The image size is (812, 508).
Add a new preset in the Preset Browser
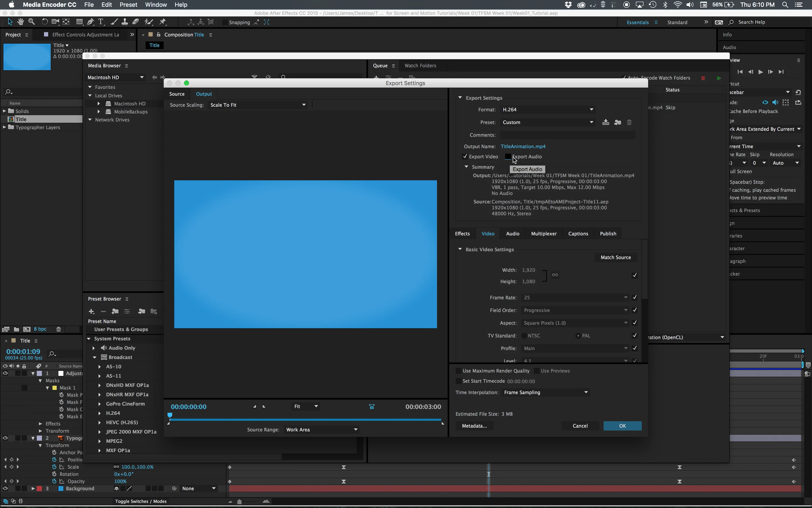[91, 311]
